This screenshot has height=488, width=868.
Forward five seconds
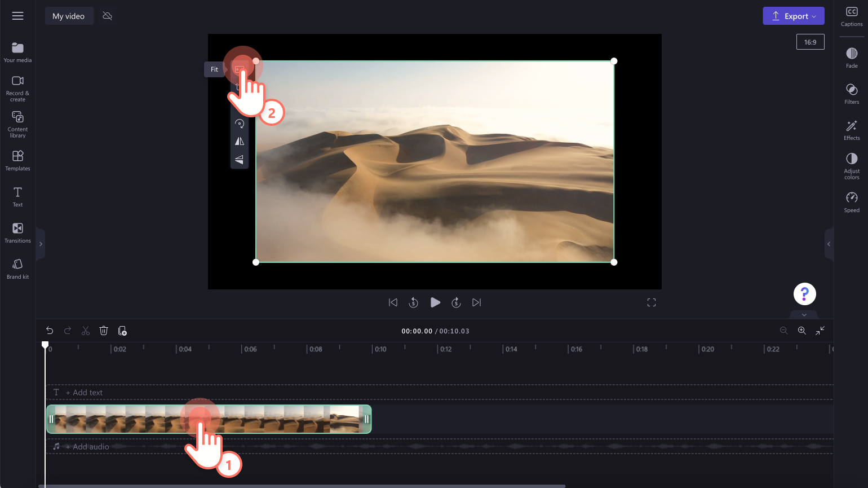(456, 302)
